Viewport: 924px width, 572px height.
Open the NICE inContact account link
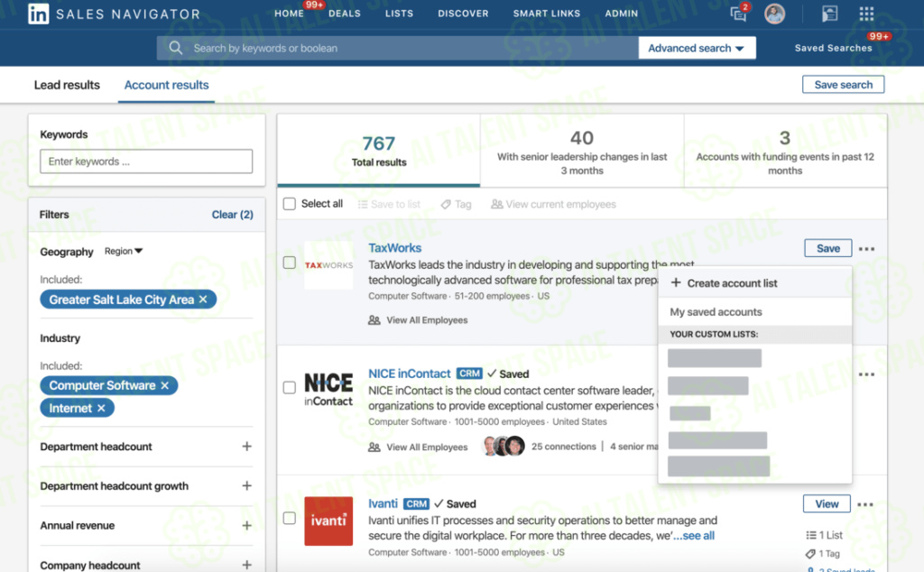(x=410, y=374)
